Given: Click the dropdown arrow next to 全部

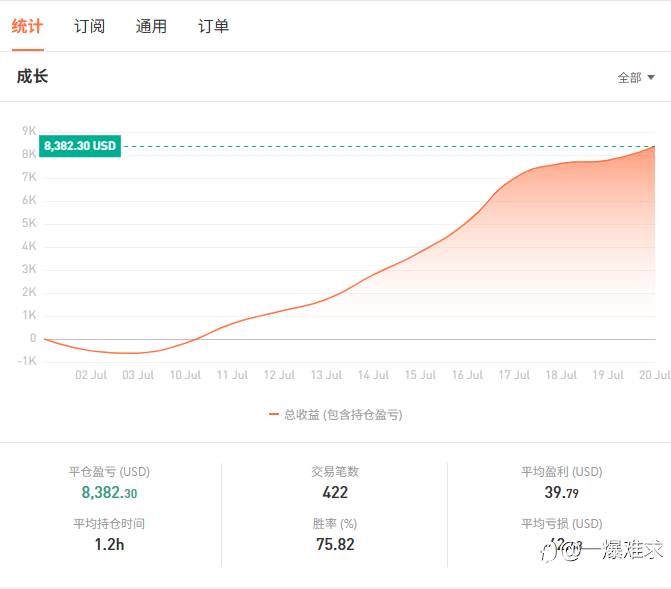Looking at the screenshot, I should coord(651,77).
